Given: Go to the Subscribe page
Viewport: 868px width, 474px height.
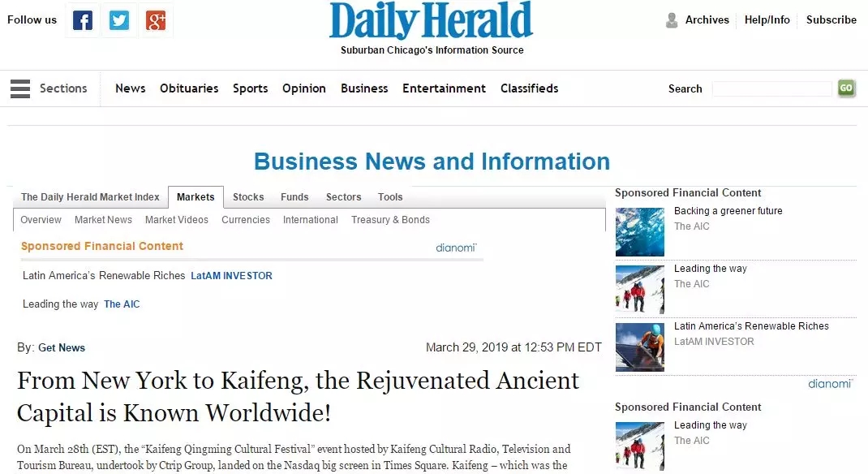Looking at the screenshot, I should click(x=831, y=20).
